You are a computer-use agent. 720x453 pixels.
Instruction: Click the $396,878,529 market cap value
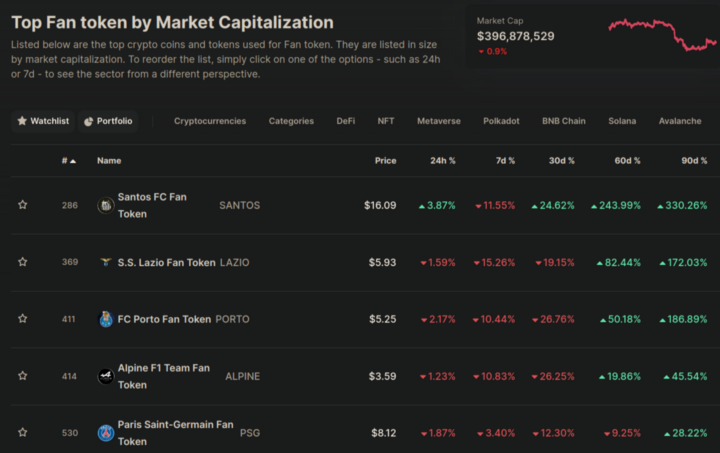pos(516,36)
